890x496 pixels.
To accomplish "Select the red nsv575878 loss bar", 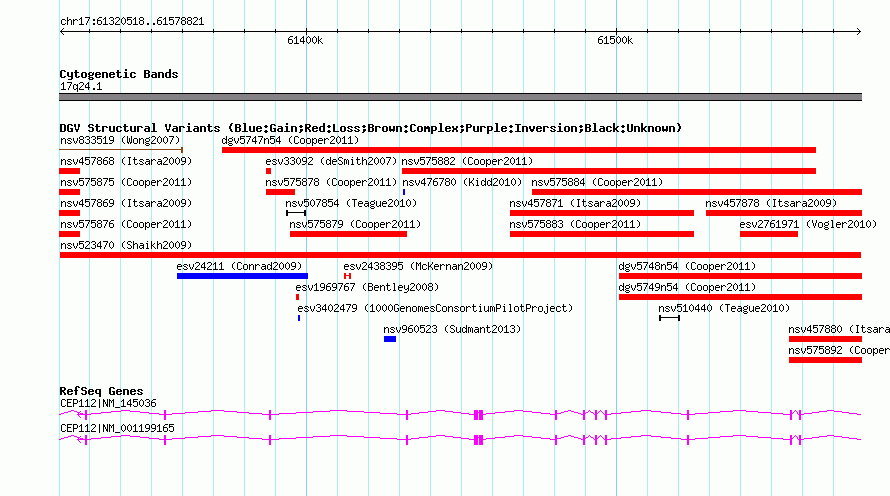I will [x=280, y=192].
